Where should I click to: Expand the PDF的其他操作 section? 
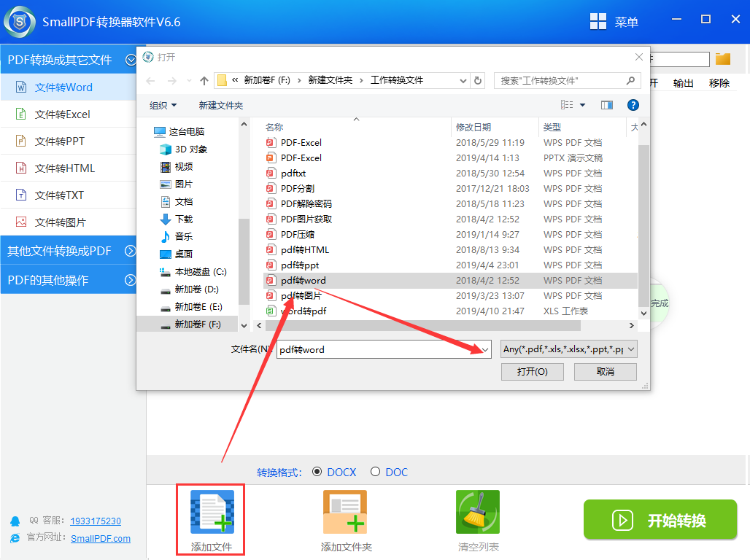click(130, 280)
